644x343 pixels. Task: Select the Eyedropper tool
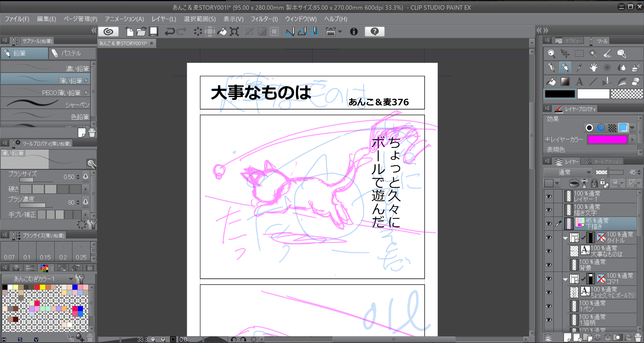(579, 67)
